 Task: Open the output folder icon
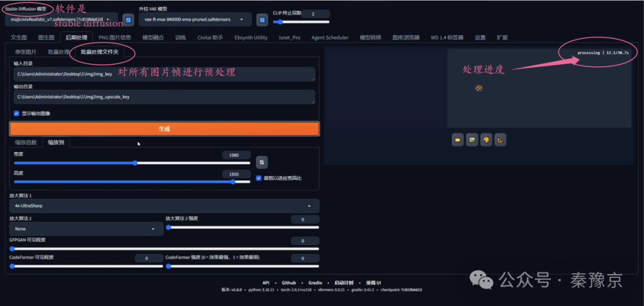[457, 140]
